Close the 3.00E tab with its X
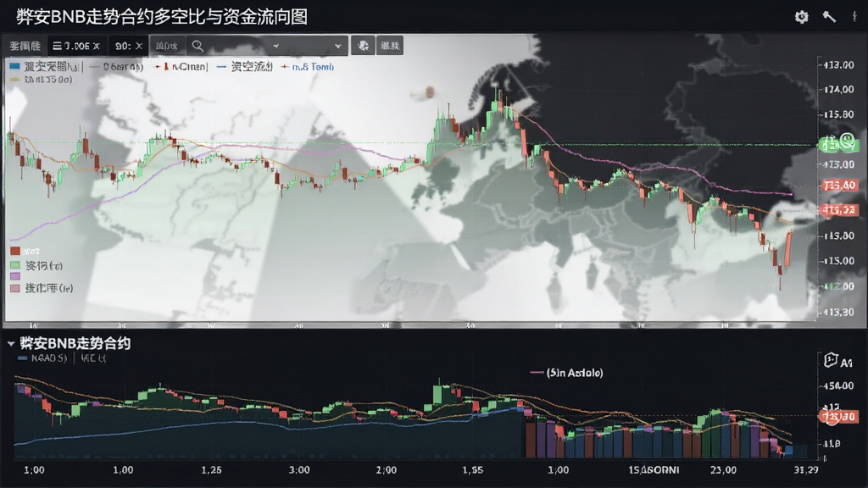This screenshot has height=488, width=868. point(97,46)
